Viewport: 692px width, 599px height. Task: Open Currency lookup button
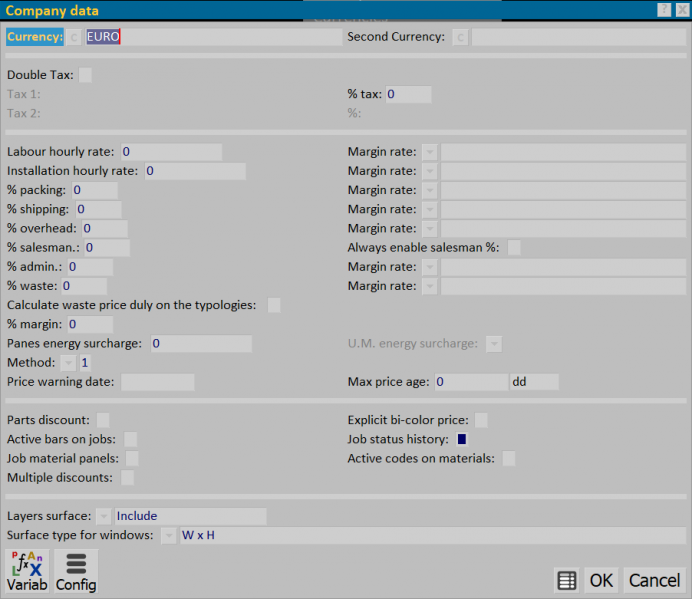(x=74, y=37)
